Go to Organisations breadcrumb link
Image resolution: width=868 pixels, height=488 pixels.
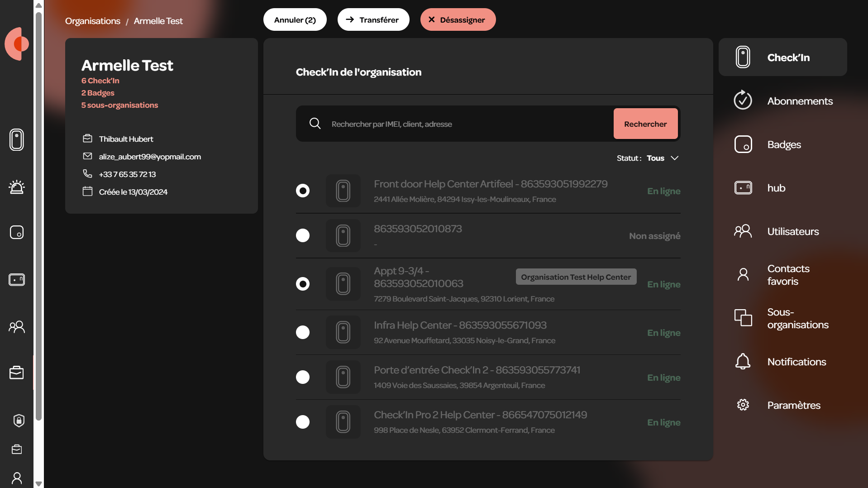[93, 21]
